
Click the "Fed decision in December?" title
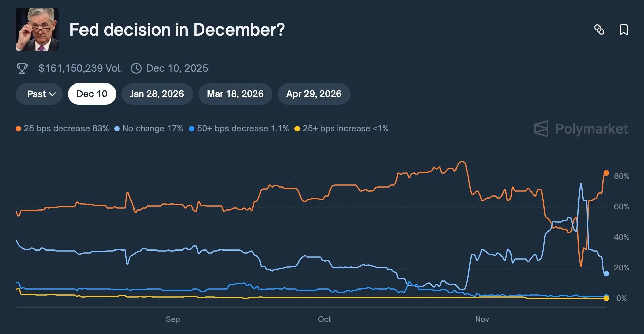(177, 30)
